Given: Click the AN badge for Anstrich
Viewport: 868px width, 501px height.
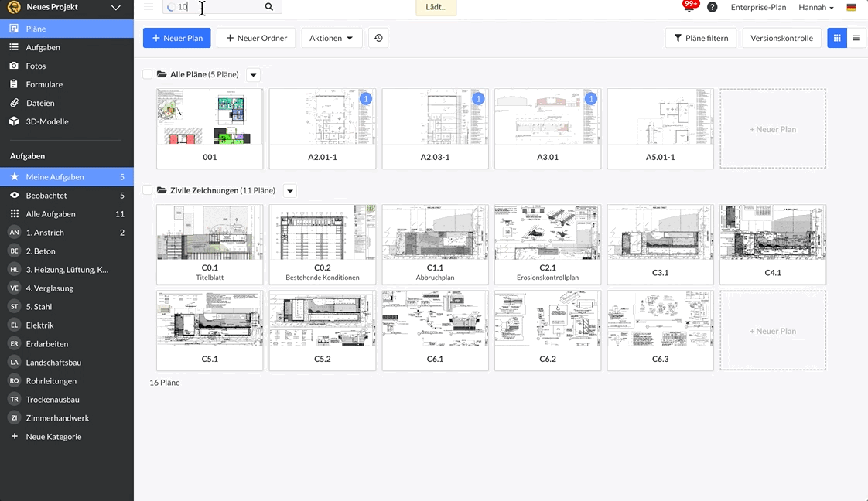Looking at the screenshot, I should [15, 232].
